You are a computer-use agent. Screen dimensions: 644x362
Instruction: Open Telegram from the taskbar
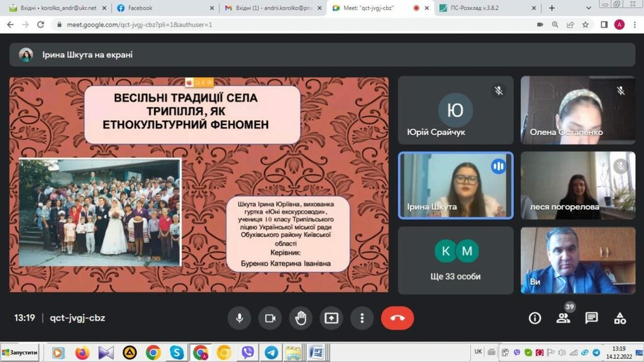point(271,353)
